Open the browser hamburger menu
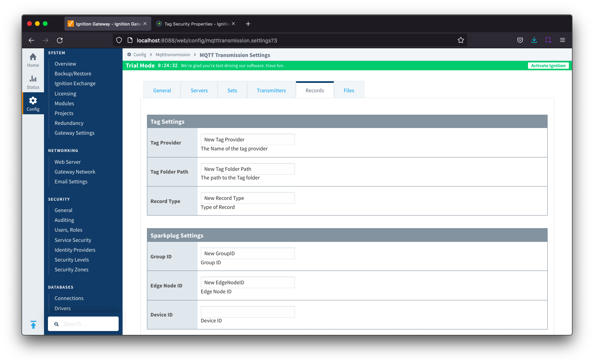 [563, 40]
